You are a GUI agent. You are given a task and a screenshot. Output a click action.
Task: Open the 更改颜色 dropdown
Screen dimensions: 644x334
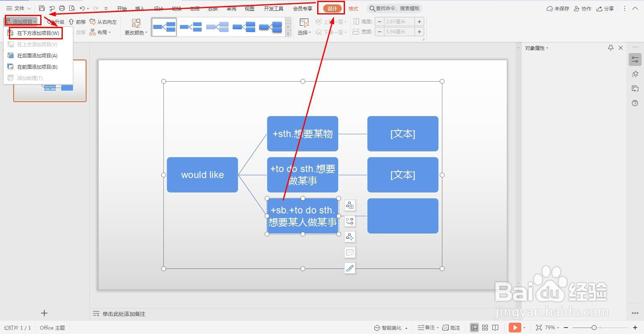coord(136,27)
